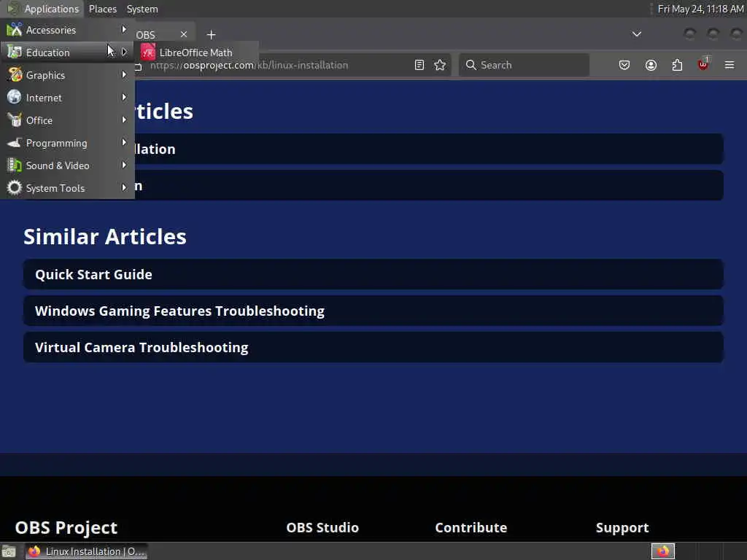Click the Accessories scissors icon
Screen dimensions: 747x560
pyautogui.click(x=15, y=29)
